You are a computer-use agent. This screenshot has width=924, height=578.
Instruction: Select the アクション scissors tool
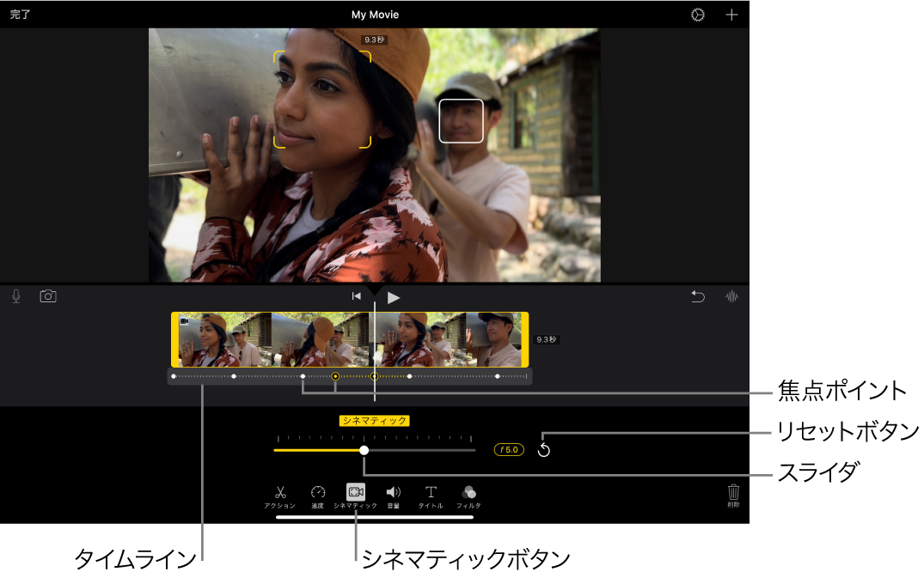(x=280, y=496)
